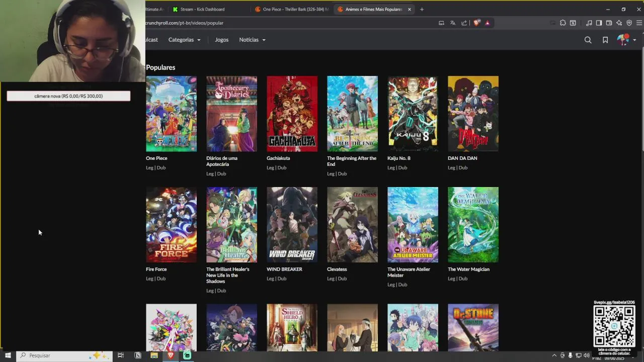Open the green streaming app taskbar icon
This screenshot has height=362, width=644.
coord(187,355)
